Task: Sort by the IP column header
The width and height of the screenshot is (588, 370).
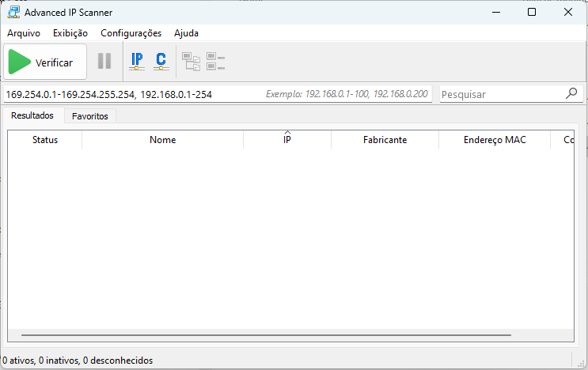Action: [286, 140]
